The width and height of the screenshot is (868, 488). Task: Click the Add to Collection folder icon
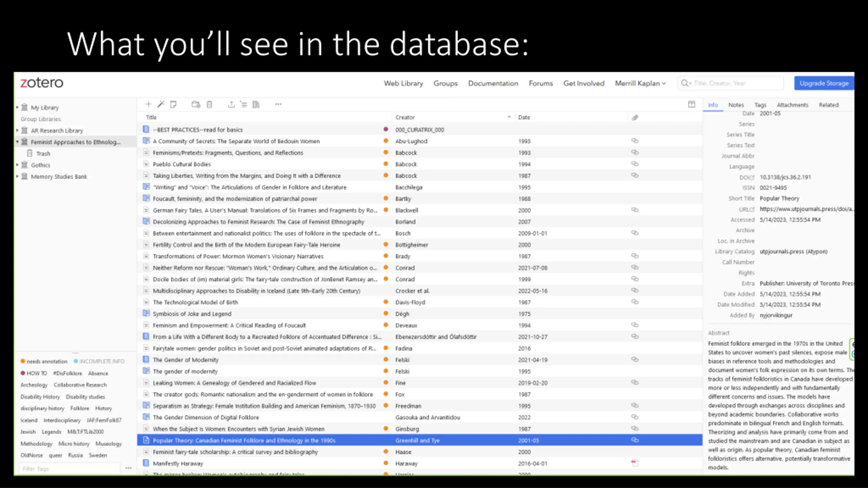pyautogui.click(x=196, y=104)
